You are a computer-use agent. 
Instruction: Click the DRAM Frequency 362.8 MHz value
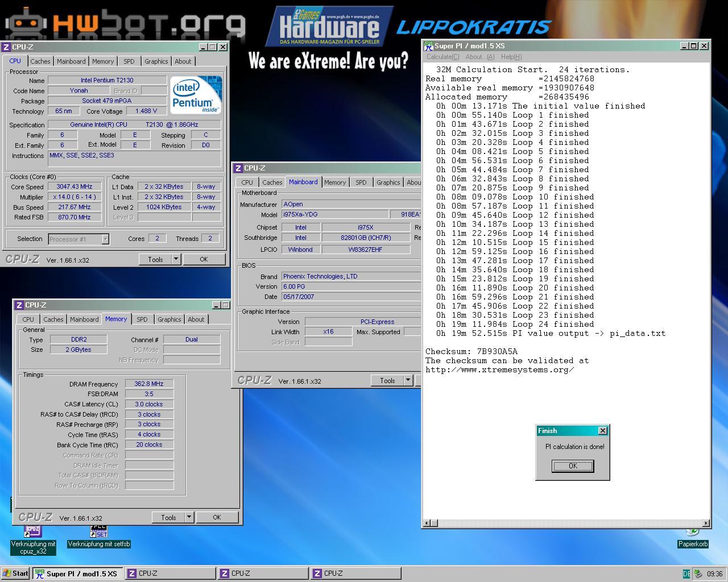click(x=149, y=384)
